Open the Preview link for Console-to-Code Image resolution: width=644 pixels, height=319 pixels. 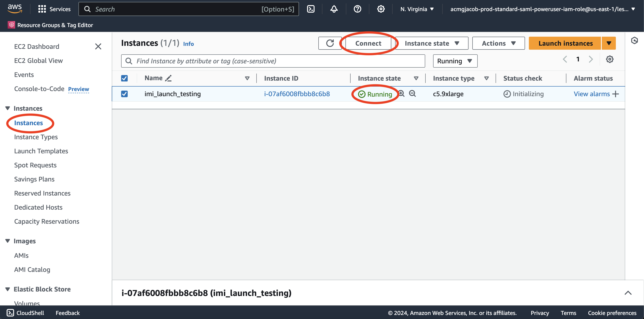78,89
